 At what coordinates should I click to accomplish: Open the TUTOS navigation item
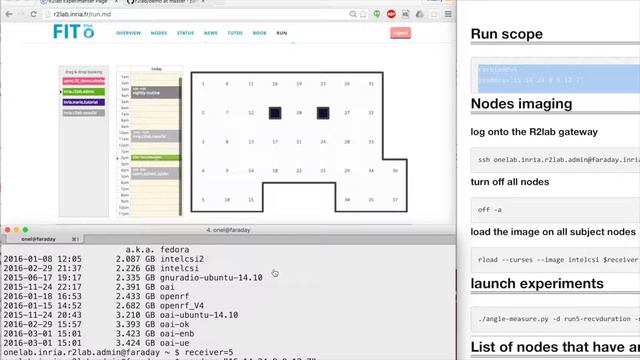(235, 33)
